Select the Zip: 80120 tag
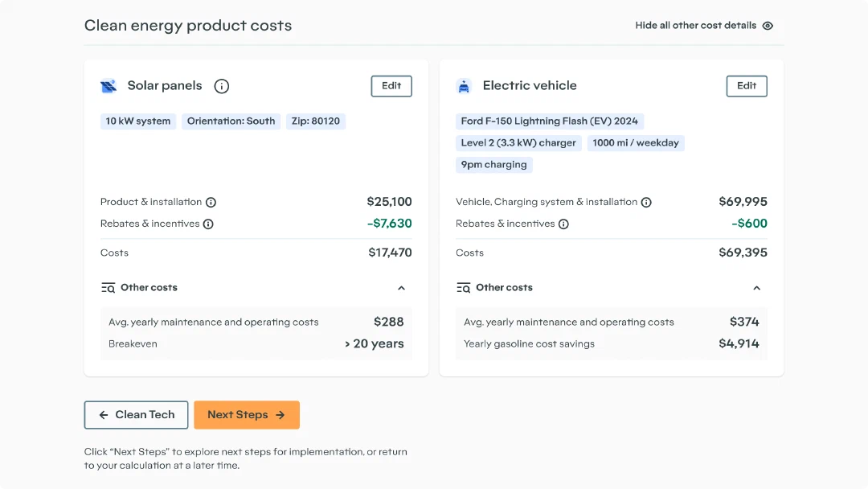Screen dimensions: 868x489 tap(316, 121)
